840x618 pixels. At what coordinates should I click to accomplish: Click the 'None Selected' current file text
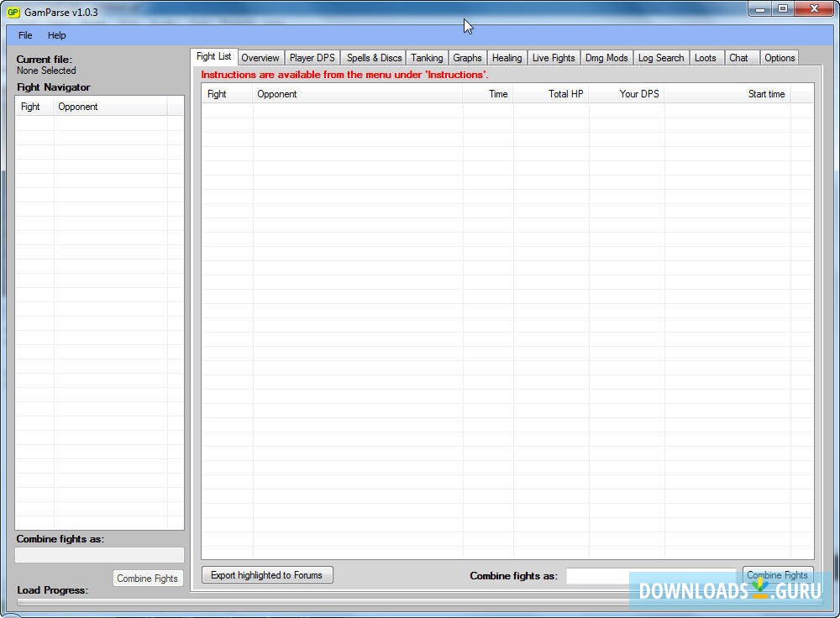click(x=46, y=71)
